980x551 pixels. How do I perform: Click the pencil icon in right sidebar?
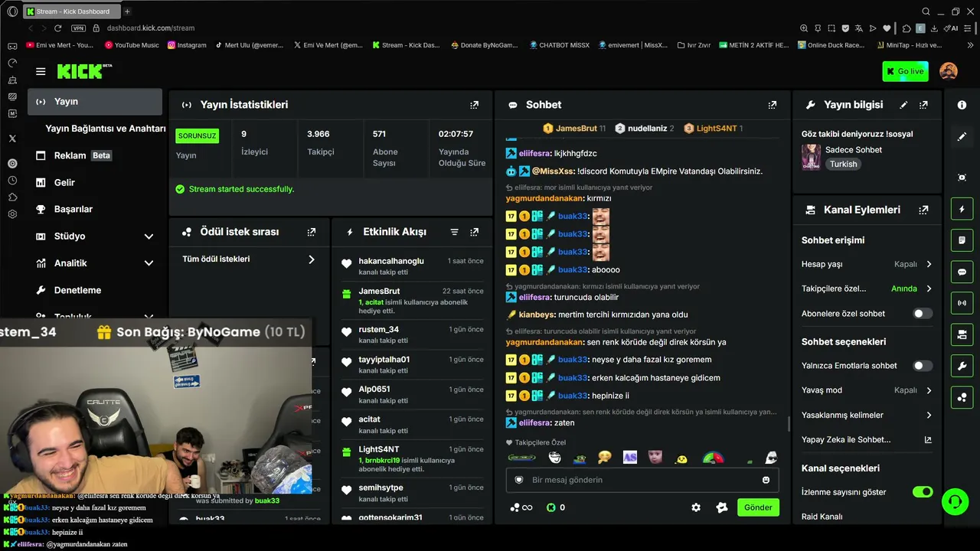pos(962,137)
